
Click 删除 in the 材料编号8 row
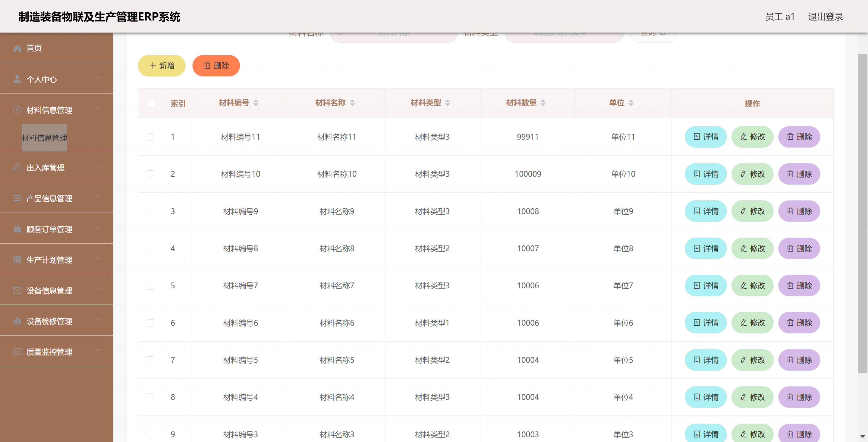coord(799,248)
